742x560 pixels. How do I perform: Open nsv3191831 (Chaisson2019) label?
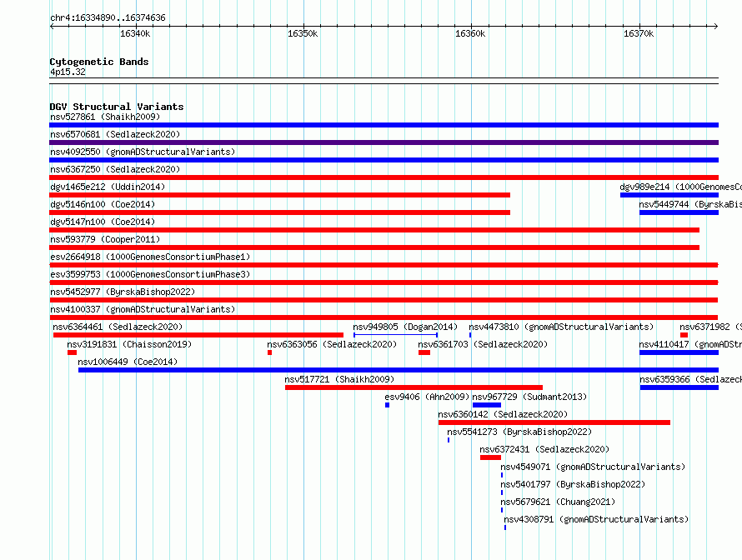[x=129, y=344]
